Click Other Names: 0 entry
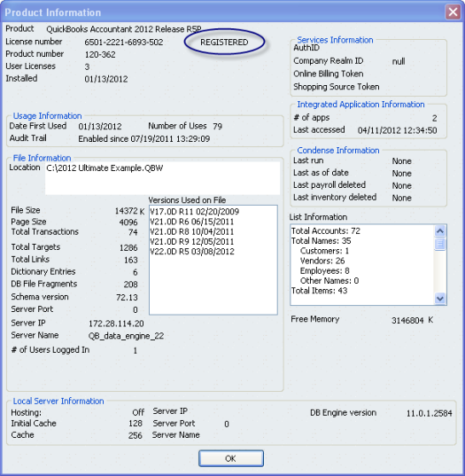The height and width of the screenshot is (476, 465). click(329, 280)
